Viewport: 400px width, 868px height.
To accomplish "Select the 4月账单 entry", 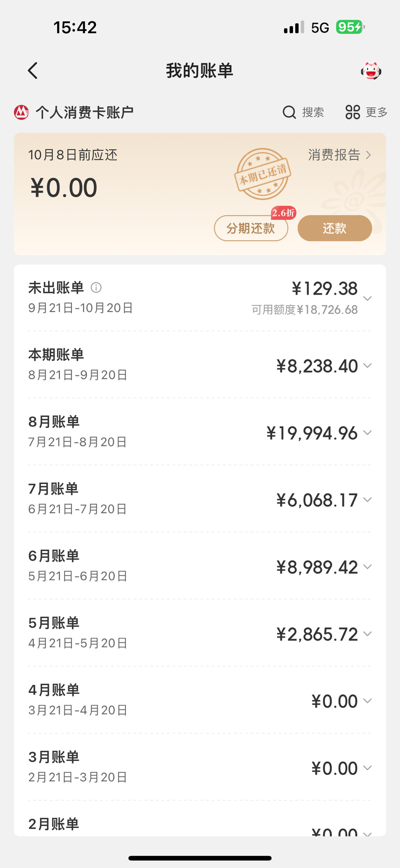I will coord(200,700).
